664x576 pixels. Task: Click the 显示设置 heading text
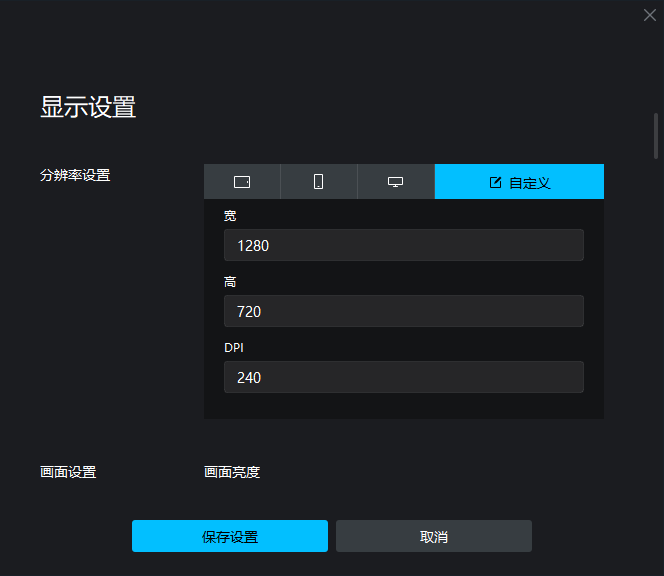(x=88, y=107)
